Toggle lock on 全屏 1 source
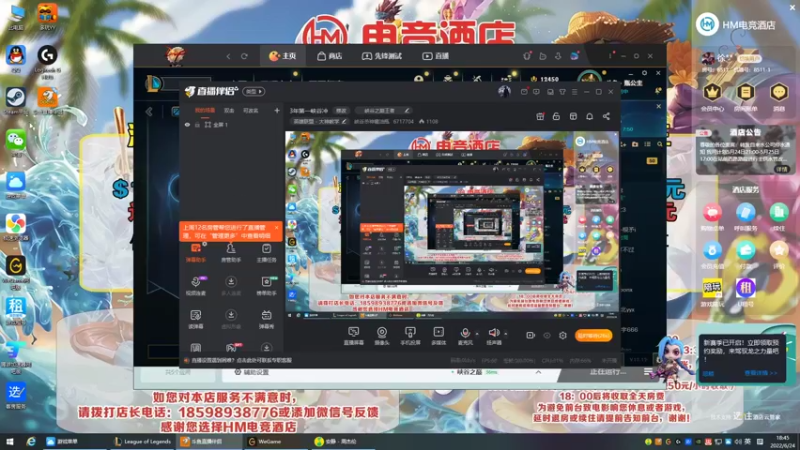Screen dimensions: 800x450 [x=197, y=124]
